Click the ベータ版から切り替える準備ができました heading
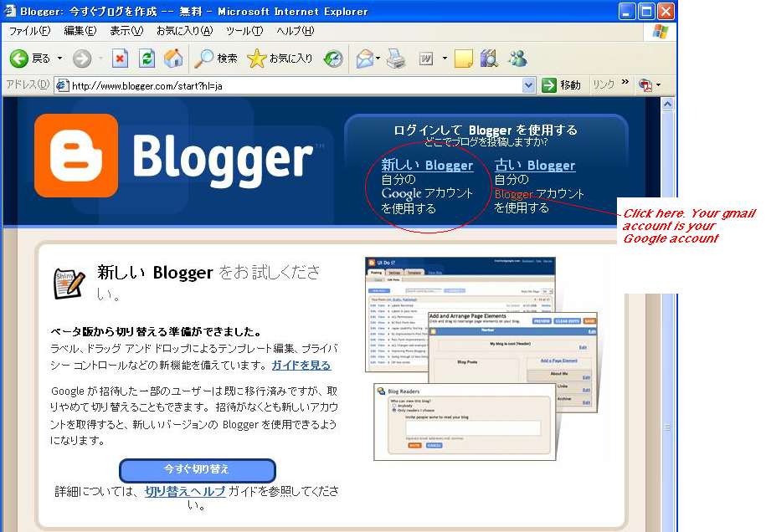The width and height of the screenshot is (766, 532). 156,332
